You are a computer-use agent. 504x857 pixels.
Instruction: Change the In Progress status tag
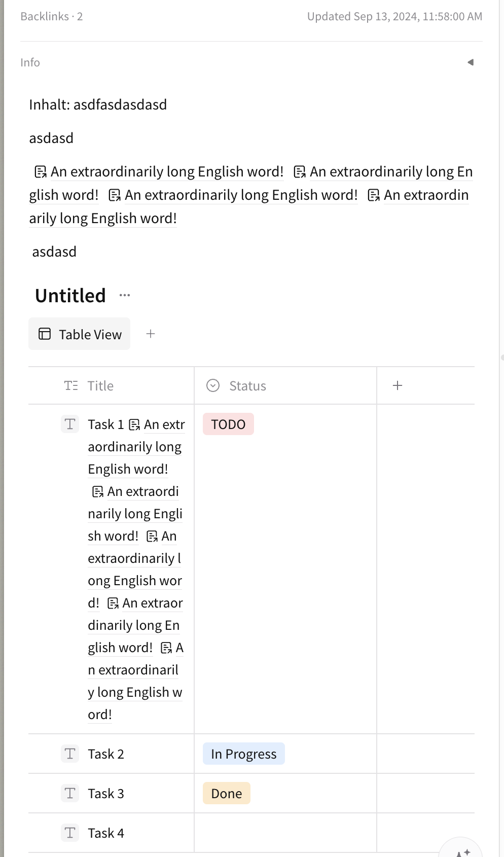[x=244, y=754]
